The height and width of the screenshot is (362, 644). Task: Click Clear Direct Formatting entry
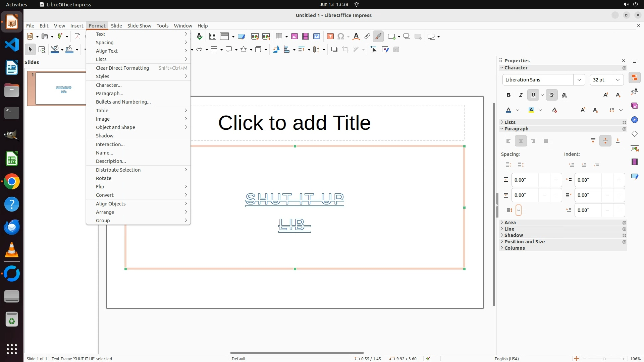122,68
